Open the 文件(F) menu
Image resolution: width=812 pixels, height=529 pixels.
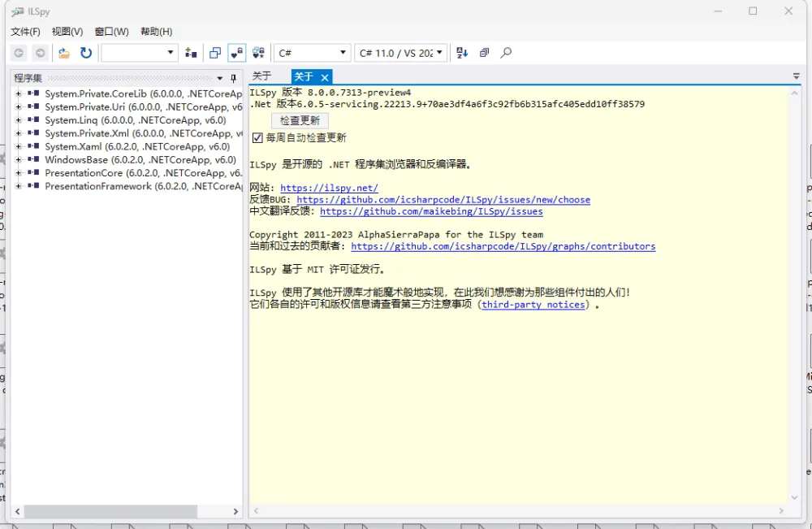click(x=25, y=32)
